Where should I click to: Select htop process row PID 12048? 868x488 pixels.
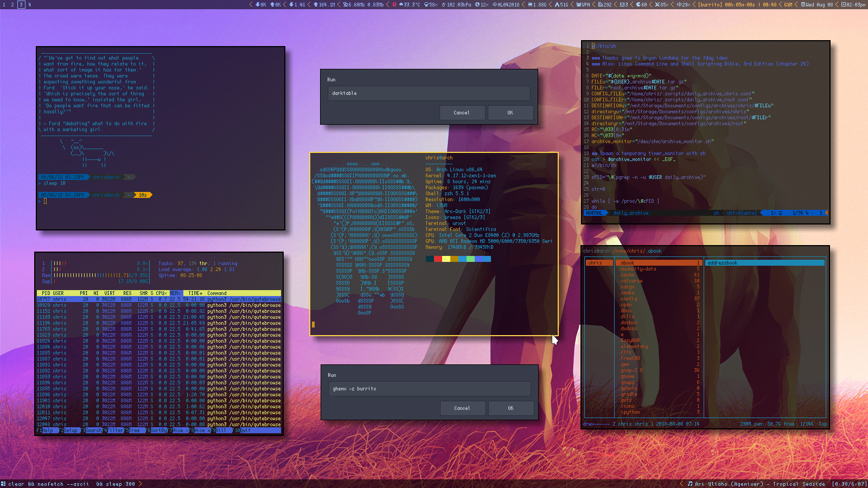pos(159,425)
